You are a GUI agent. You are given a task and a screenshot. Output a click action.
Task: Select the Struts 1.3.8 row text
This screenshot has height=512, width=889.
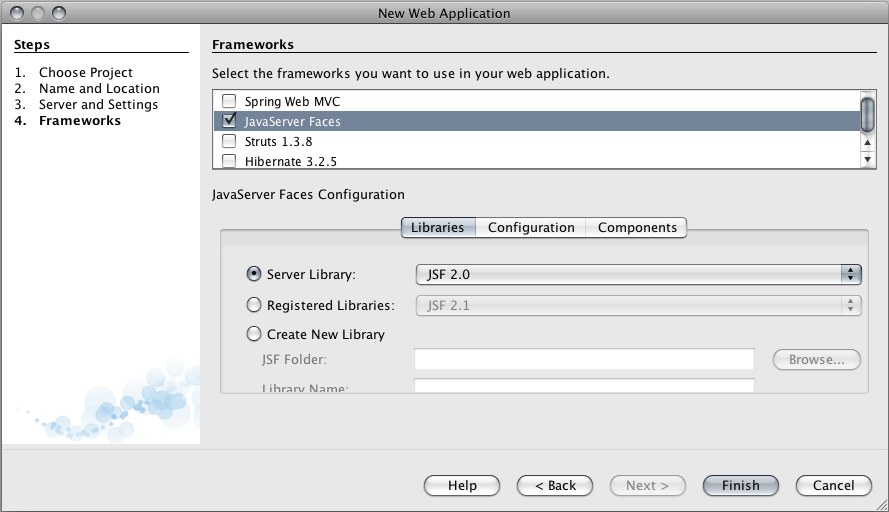click(278, 141)
